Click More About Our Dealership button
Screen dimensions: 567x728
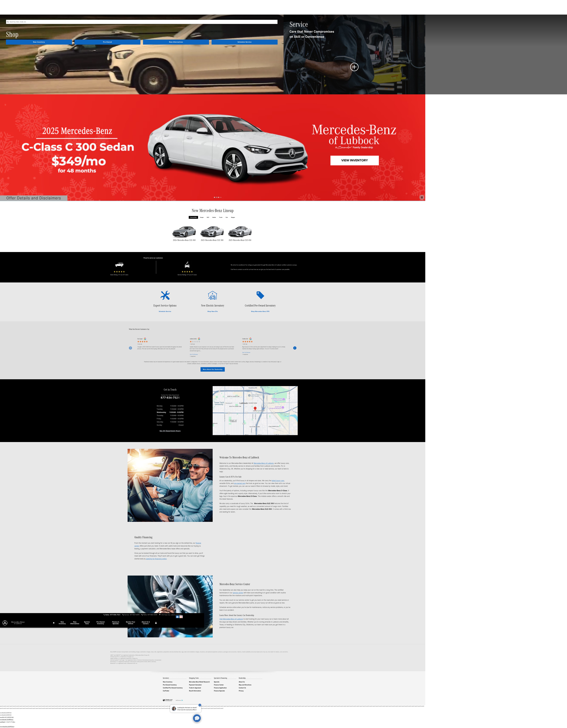pos(213,369)
